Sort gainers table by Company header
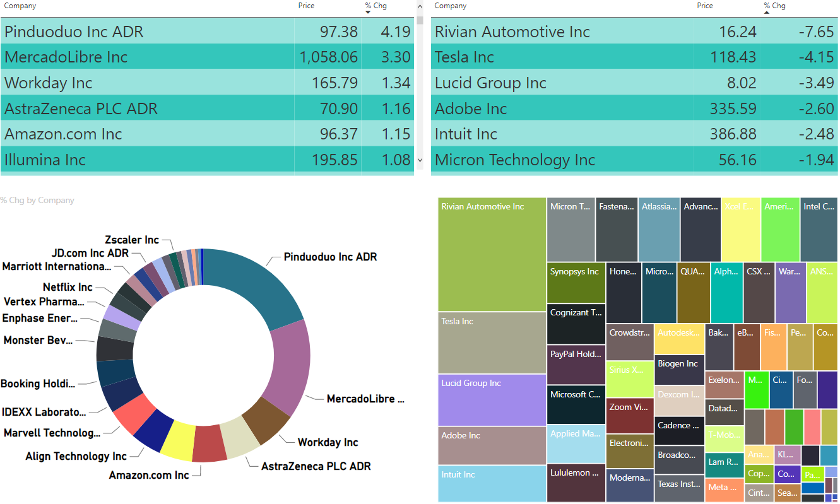Screen dimensions: 840x504 [x=20, y=6]
